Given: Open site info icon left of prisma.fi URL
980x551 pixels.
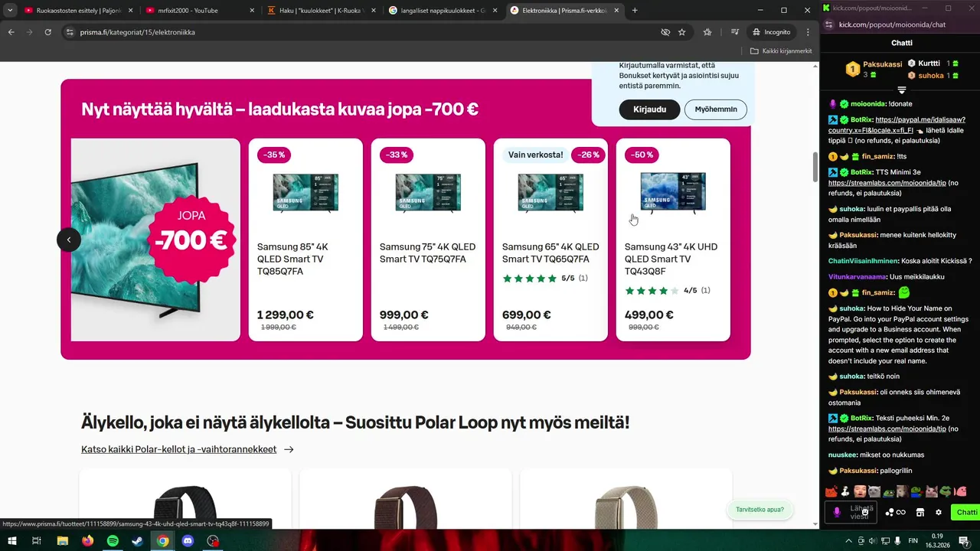Looking at the screenshot, I should click(x=70, y=32).
